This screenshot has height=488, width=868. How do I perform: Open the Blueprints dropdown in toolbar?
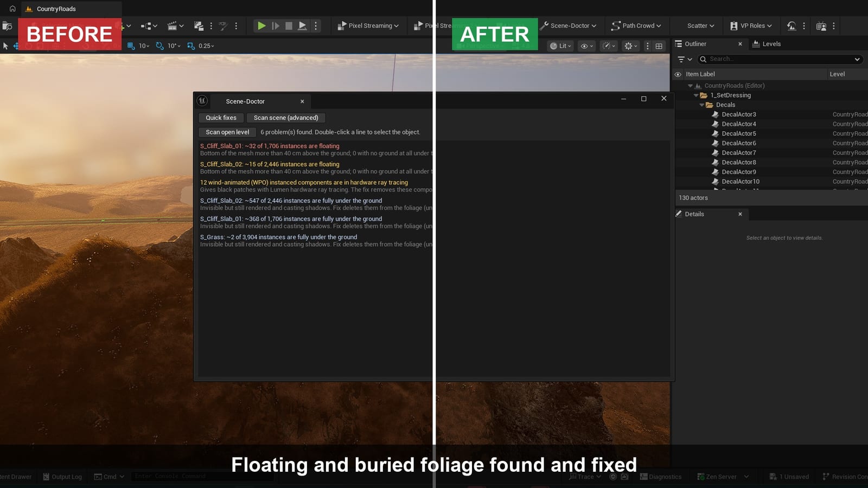pos(149,25)
